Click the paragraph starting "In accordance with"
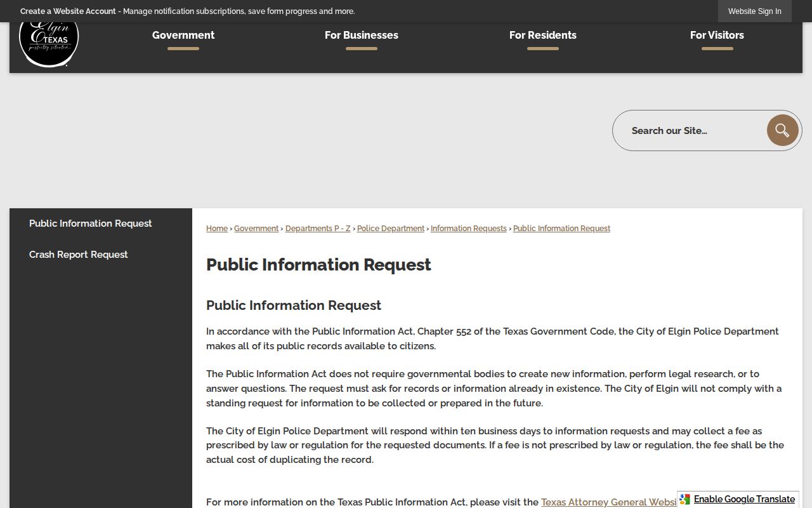The height and width of the screenshot is (508, 812). [492, 338]
